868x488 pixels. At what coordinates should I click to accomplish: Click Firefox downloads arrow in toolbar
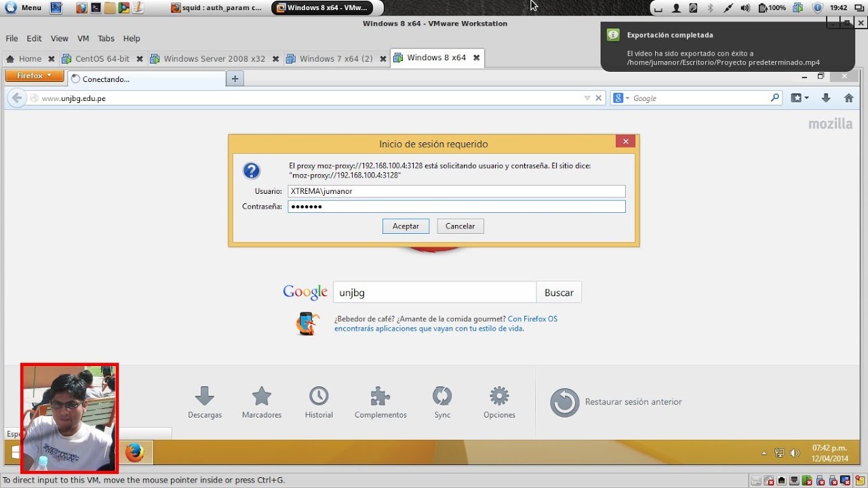click(826, 98)
